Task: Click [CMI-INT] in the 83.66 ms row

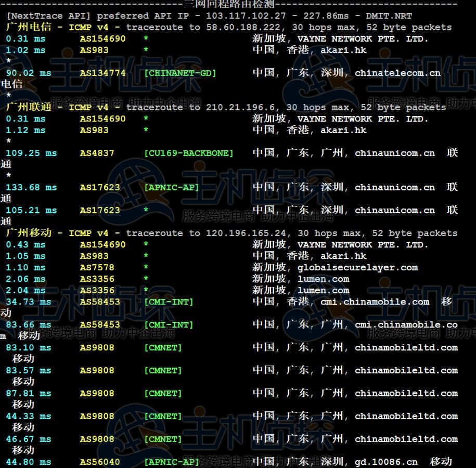Action: pos(169,325)
